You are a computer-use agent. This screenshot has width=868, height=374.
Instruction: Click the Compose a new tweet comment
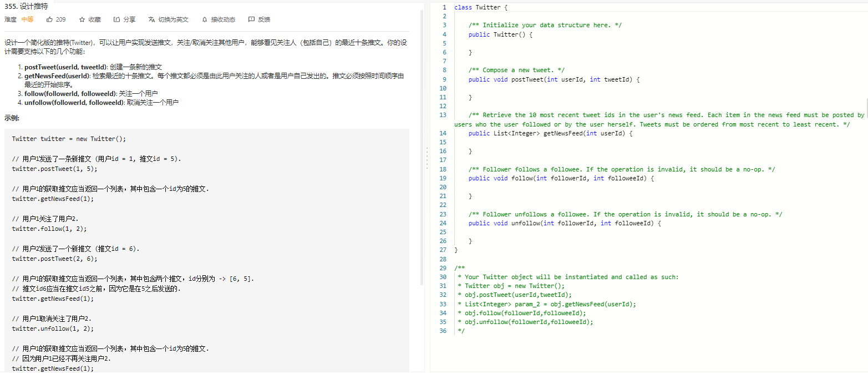516,70
